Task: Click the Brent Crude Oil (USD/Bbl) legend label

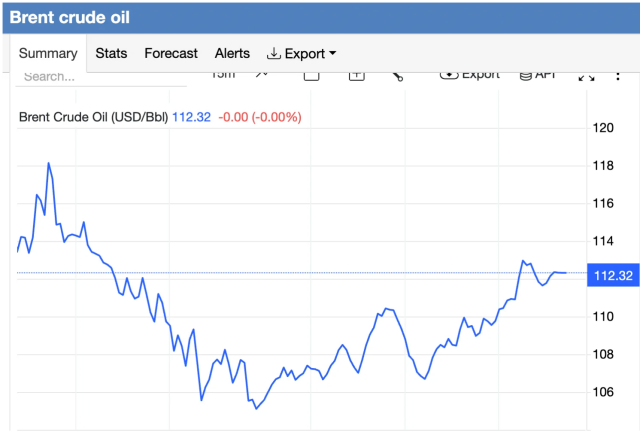Action: coord(94,117)
